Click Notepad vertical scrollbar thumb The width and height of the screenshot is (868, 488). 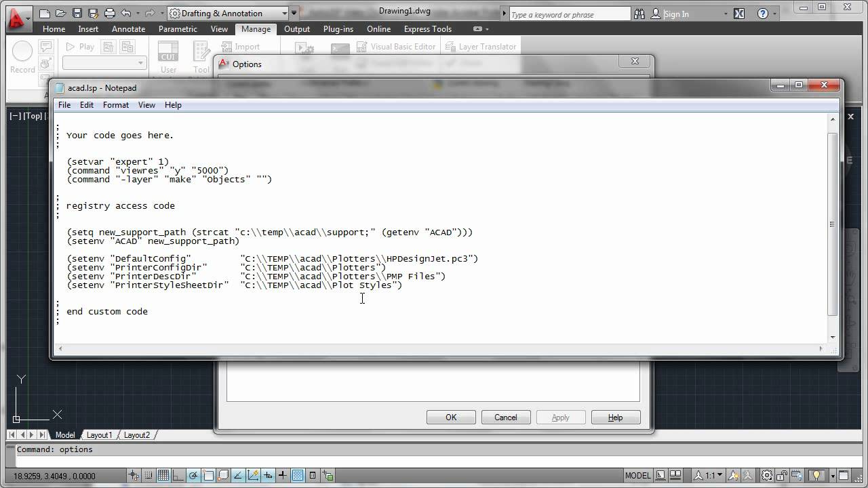pyautogui.click(x=833, y=224)
